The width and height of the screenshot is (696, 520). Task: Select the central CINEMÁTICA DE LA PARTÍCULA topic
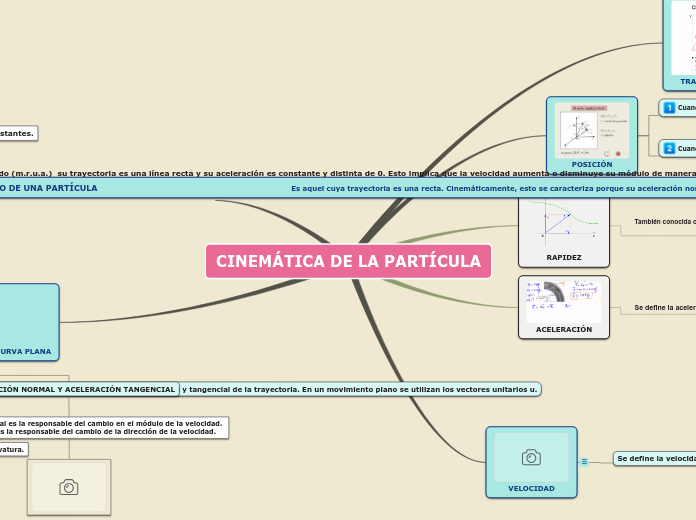point(348,261)
